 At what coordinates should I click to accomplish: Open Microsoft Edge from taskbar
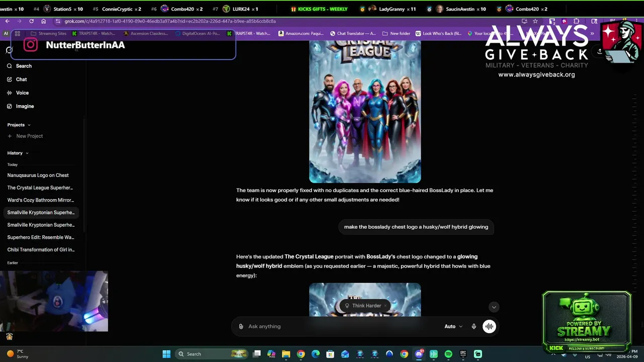(x=315, y=354)
